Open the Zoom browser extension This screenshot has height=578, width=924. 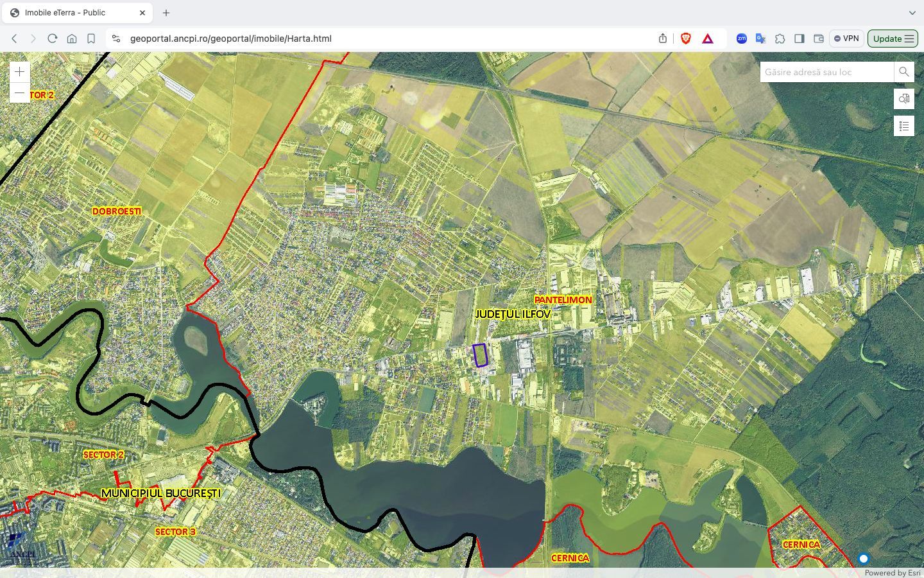coord(742,39)
